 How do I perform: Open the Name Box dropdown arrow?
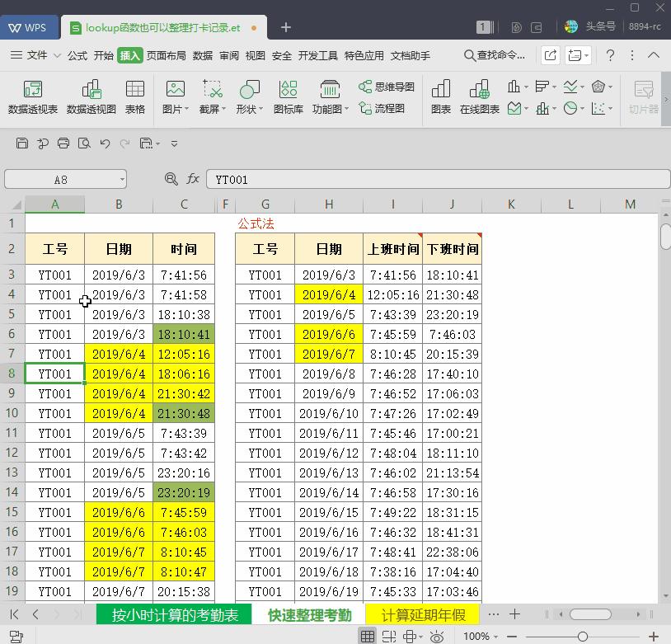click(122, 180)
